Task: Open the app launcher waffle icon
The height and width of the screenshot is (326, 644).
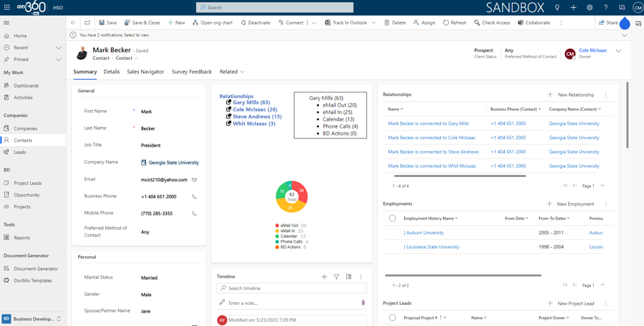Action: pyautogui.click(x=6, y=7)
